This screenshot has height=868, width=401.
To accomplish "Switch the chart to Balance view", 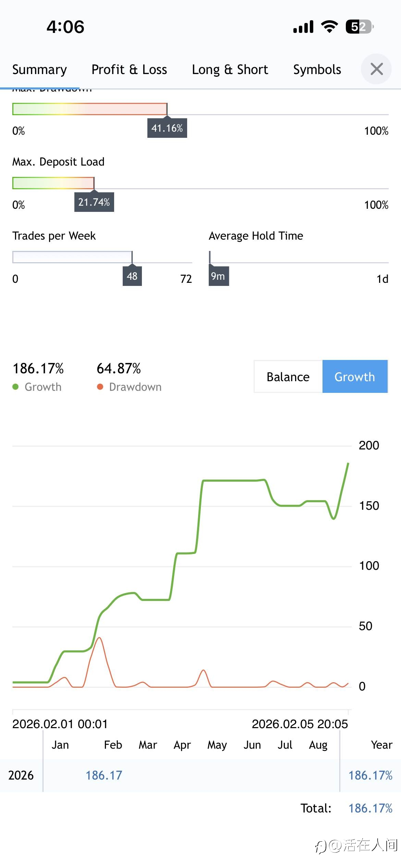I will point(288,377).
